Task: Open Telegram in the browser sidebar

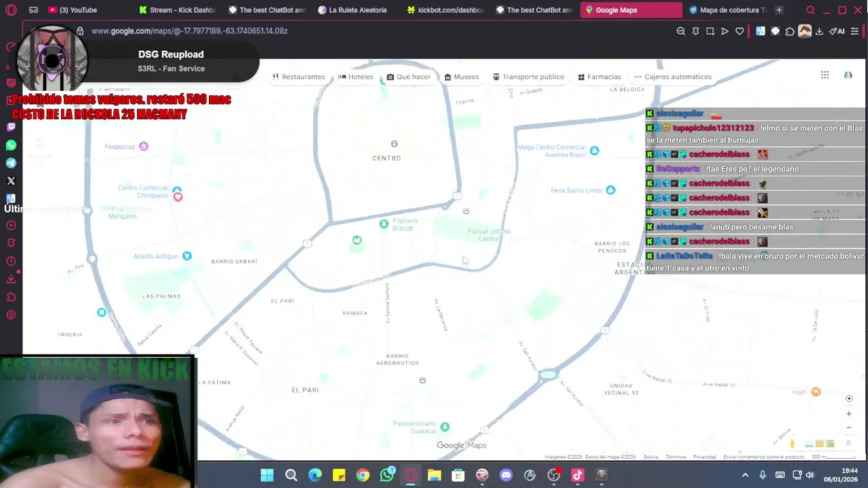Action: [x=11, y=163]
